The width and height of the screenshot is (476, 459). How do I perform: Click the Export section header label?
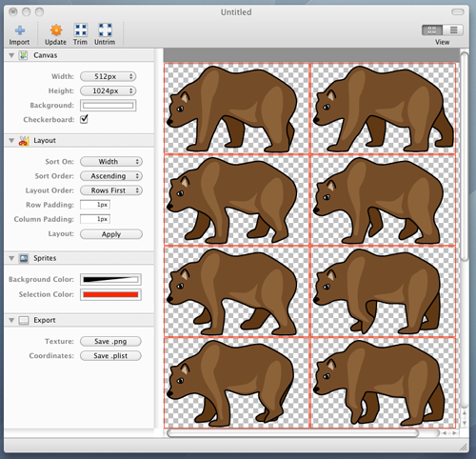coord(45,320)
